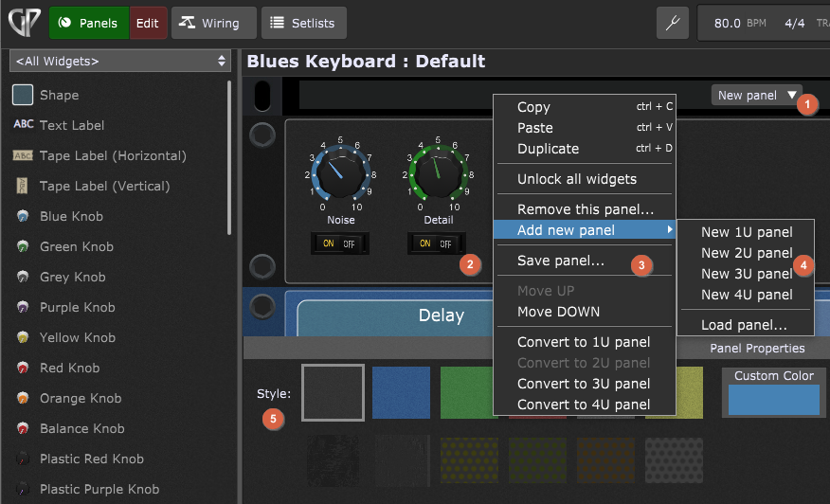Pick the Balance Knob widget

click(69, 428)
